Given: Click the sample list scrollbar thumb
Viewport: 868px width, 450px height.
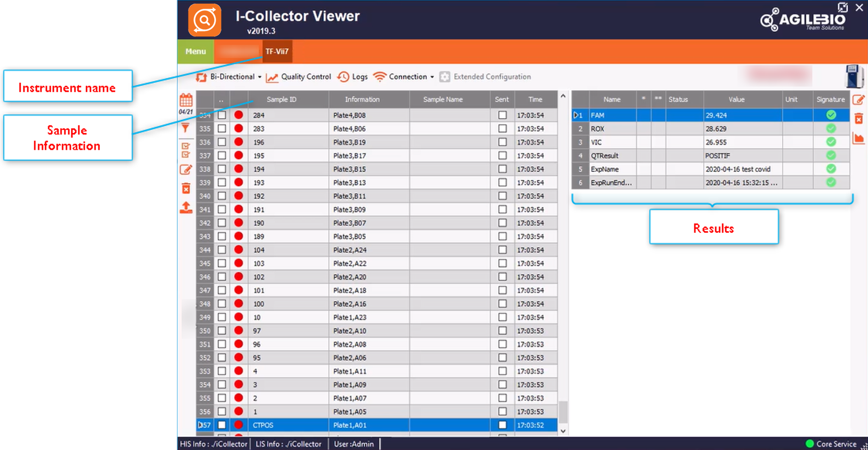Looking at the screenshot, I should coord(563,412).
